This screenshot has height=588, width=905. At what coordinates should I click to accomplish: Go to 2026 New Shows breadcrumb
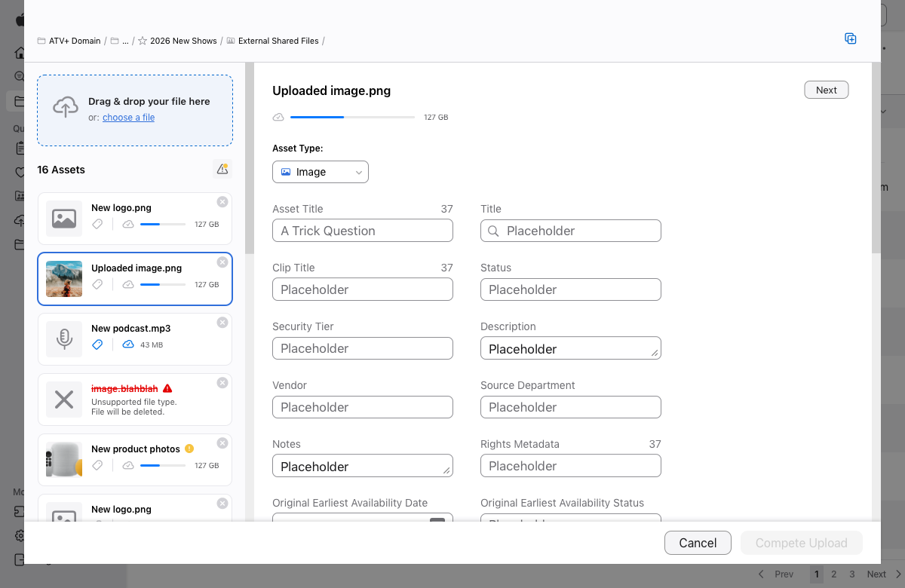click(183, 41)
